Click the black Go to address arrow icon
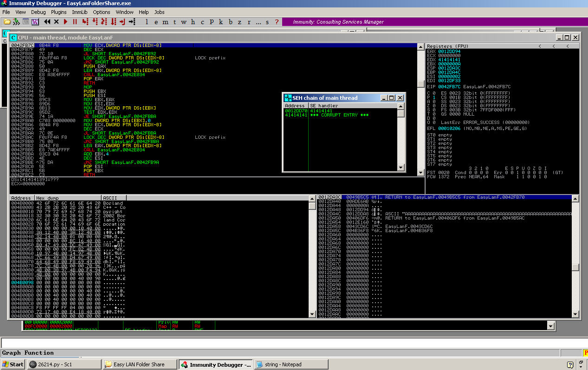588x370 pixels. tap(132, 22)
